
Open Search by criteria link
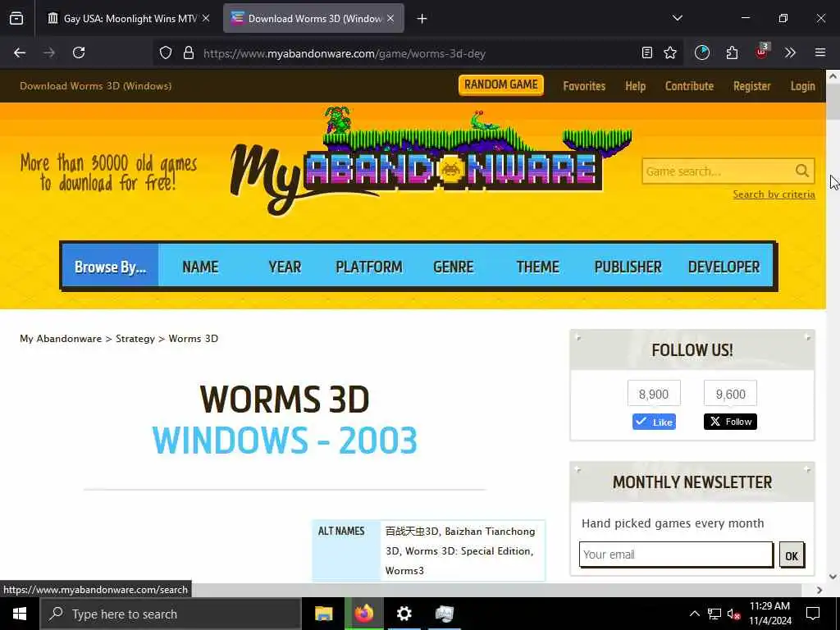pyautogui.click(x=774, y=194)
